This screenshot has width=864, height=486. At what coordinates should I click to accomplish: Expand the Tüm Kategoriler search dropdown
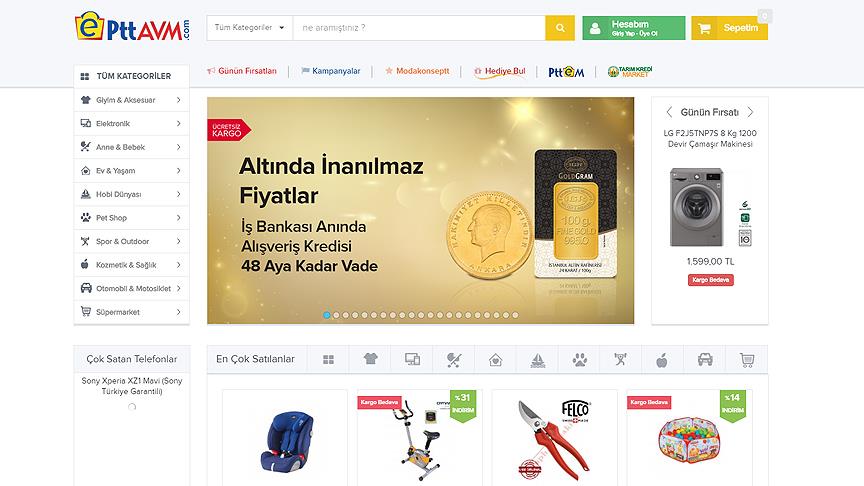click(x=250, y=28)
